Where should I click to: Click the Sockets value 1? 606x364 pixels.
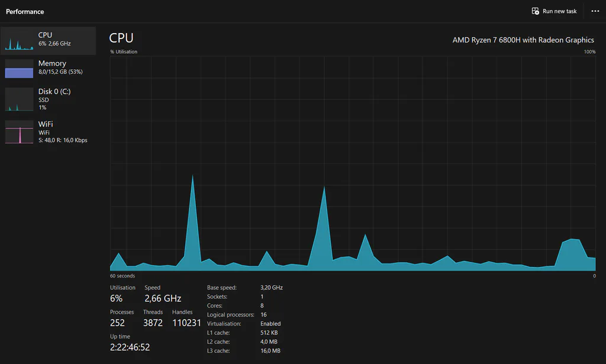262,297
